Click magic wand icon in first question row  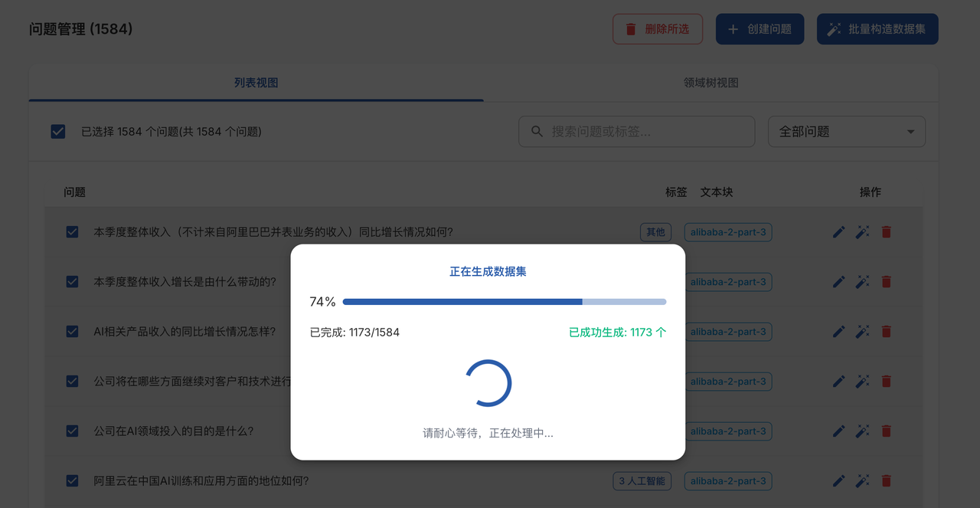point(863,232)
